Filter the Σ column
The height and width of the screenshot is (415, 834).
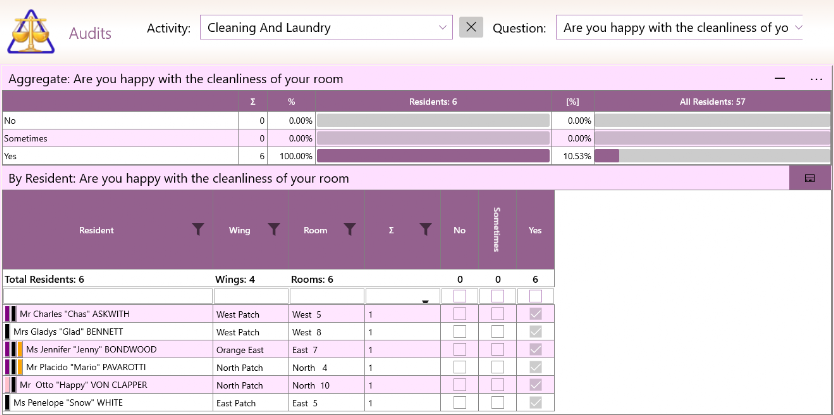(426, 229)
